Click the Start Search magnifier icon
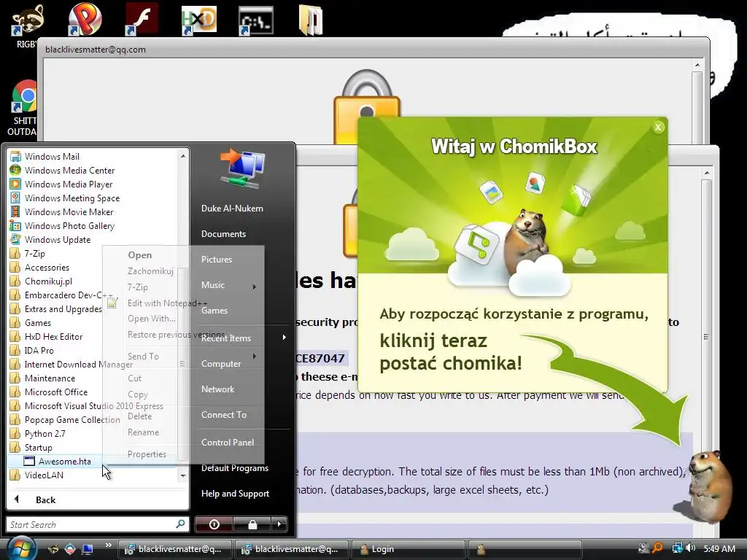The height and width of the screenshot is (560, 747). coord(181,524)
